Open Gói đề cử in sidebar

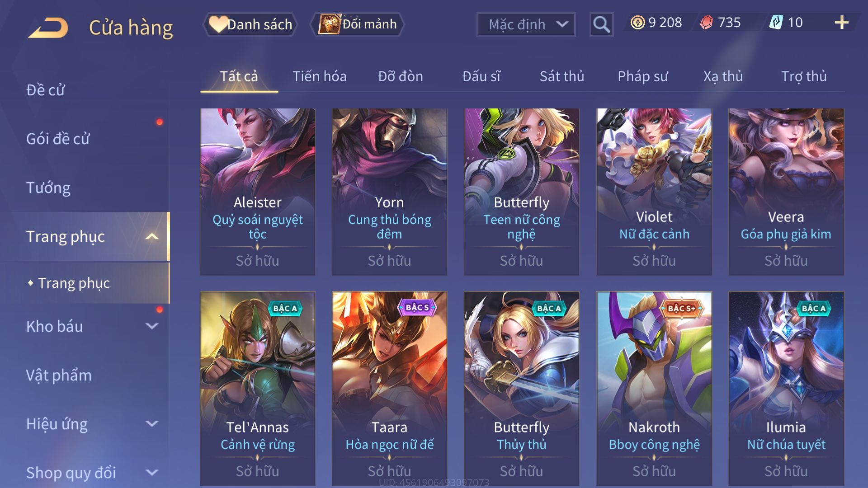pyautogui.click(x=58, y=139)
